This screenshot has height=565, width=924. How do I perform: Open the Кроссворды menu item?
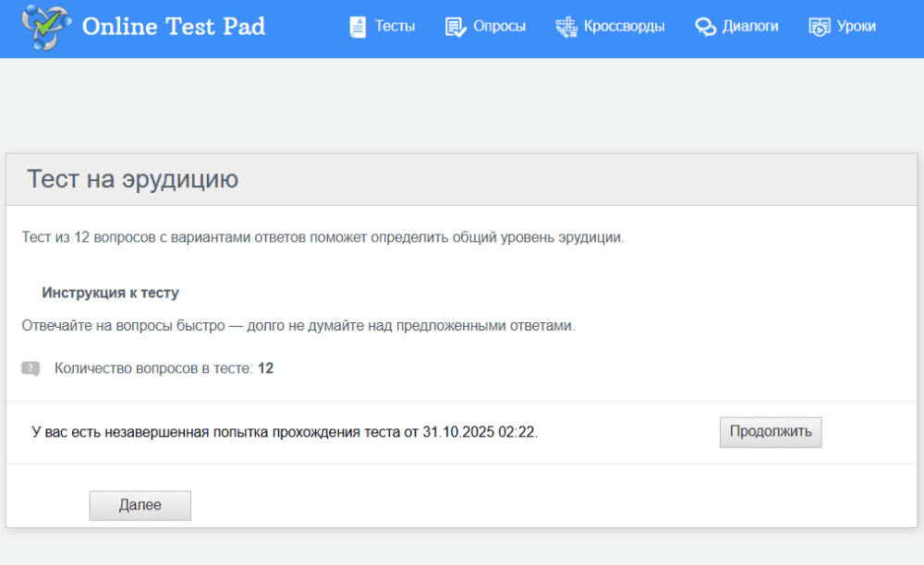(624, 27)
